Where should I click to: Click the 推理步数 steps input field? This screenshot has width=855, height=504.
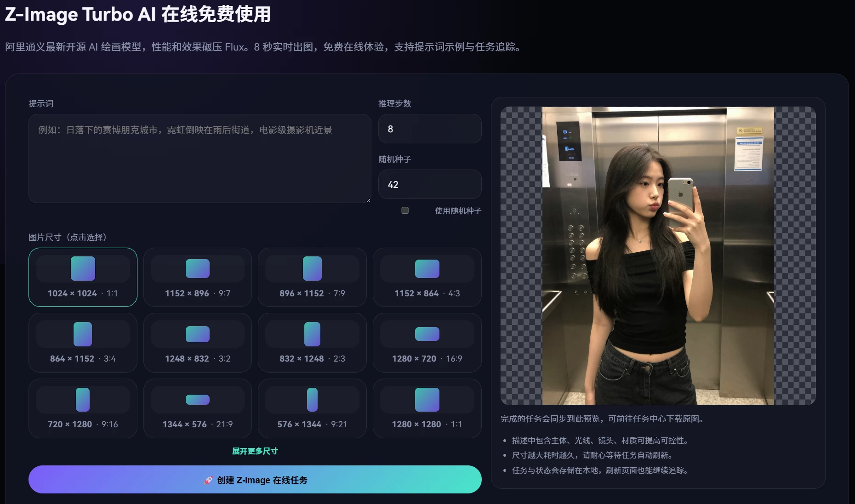coord(429,129)
